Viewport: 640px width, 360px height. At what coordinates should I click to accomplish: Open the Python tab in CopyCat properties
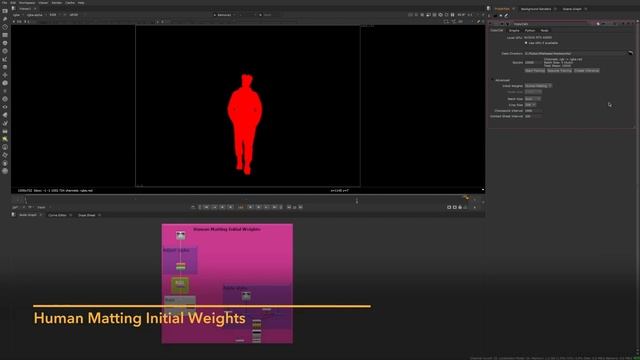(x=530, y=31)
